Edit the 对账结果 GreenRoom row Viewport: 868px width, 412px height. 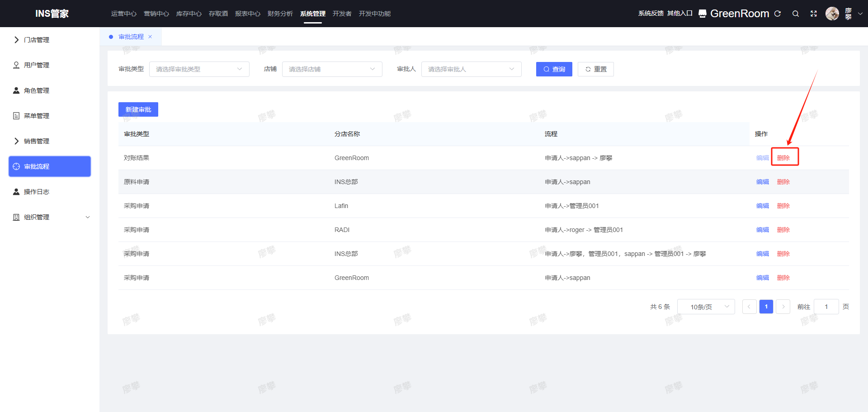763,158
